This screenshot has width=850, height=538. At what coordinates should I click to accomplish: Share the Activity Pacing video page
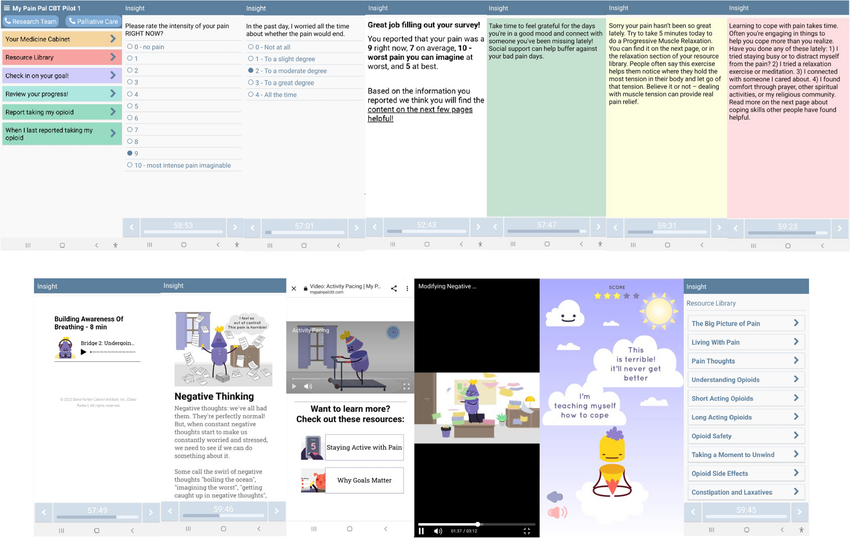click(394, 289)
